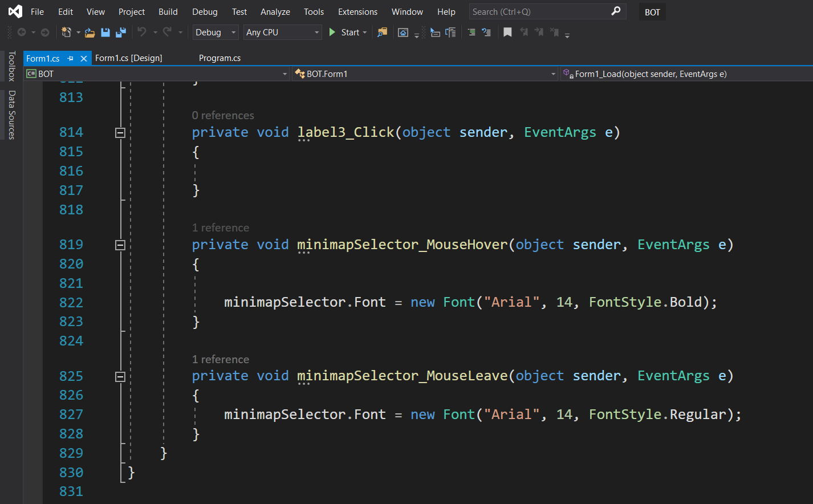The width and height of the screenshot is (813, 504).
Task: Click the Undo arrow icon
Action: click(x=142, y=32)
